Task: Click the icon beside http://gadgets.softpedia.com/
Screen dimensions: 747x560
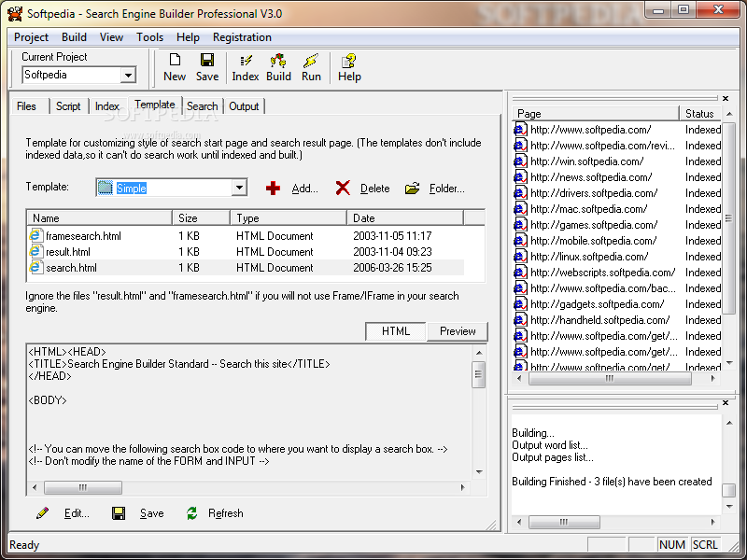Action: click(x=520, y=304)
